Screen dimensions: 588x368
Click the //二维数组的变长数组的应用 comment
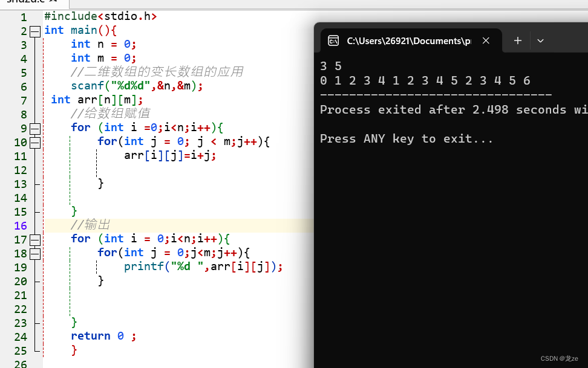[x=157, y=71]
